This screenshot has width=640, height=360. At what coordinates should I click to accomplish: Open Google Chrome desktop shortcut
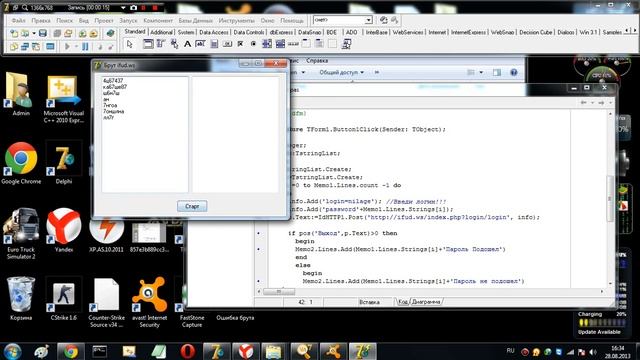(x=21, y=163)
